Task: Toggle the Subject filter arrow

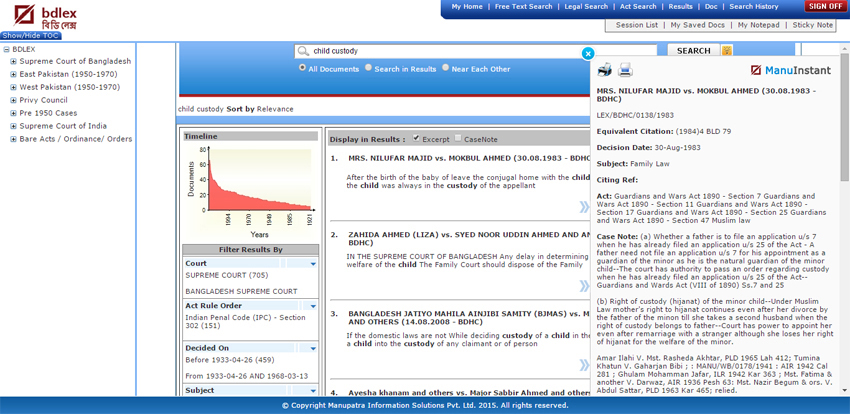Action: [x=313, y=391]
